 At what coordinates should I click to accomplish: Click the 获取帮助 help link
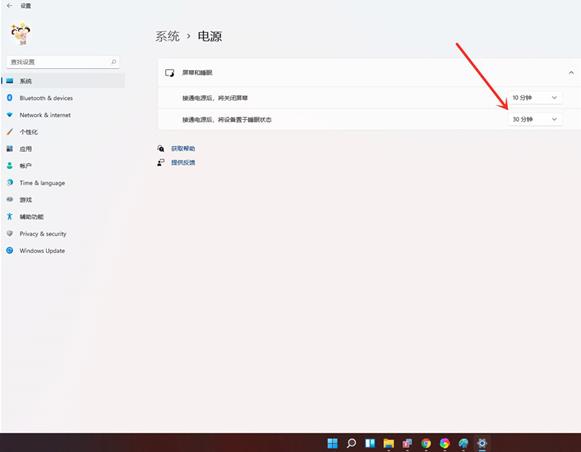click(183, 149)
